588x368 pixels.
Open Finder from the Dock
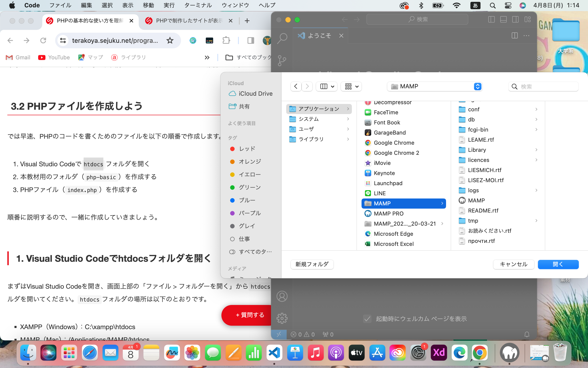tap(28, 353)
